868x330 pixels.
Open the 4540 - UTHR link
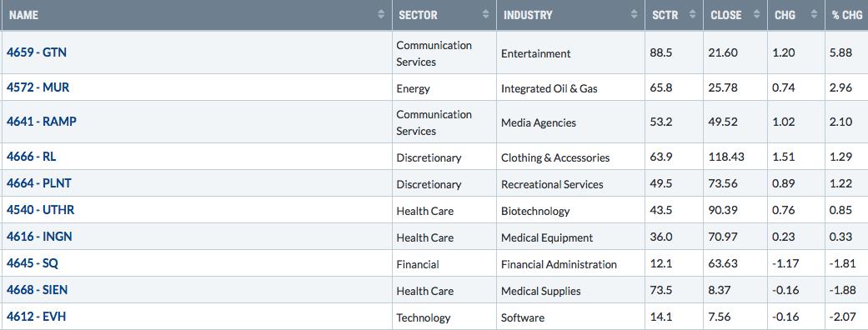(40, 210)
